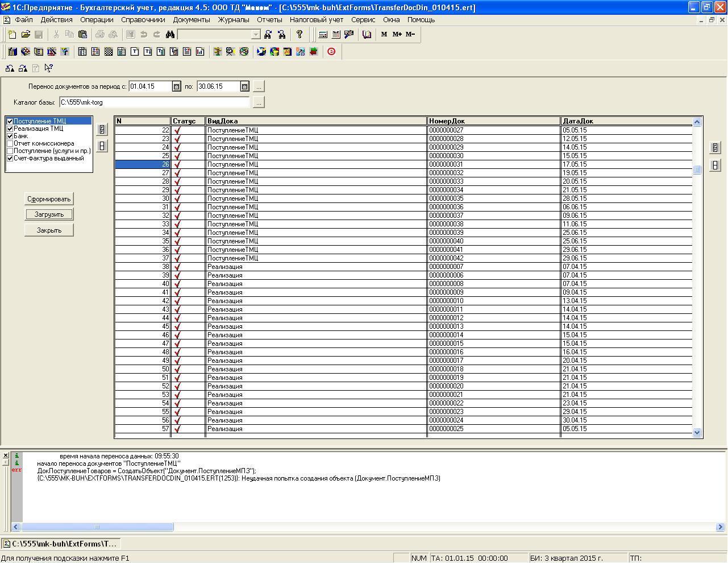This screenshot has height=563, width=728.
Task: Click check-all button beside document type list
Action: pyautogui.click(x=102, y=130)
